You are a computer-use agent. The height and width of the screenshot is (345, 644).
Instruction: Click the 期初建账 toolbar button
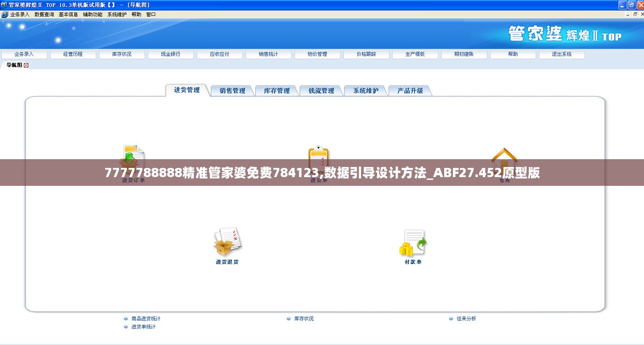(x=464, y=54)
